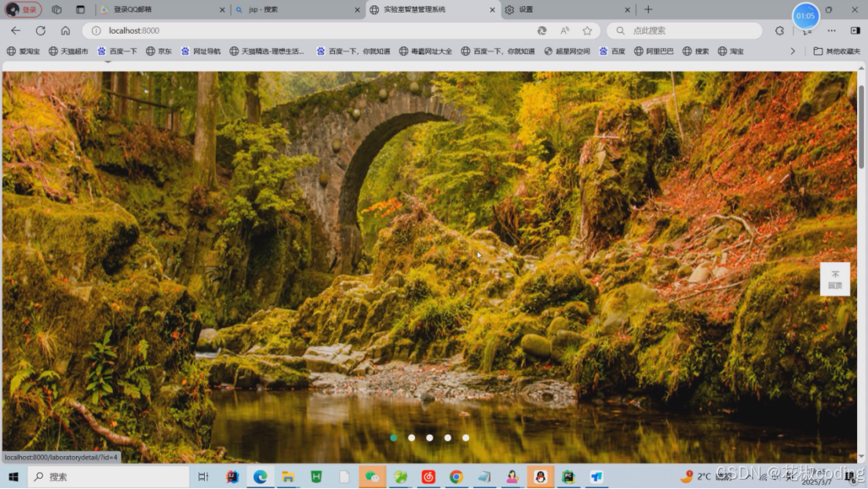Open the 爱淘宝 bookmark
The height and width of the screenshot is (489, 868).
(24, 51)
